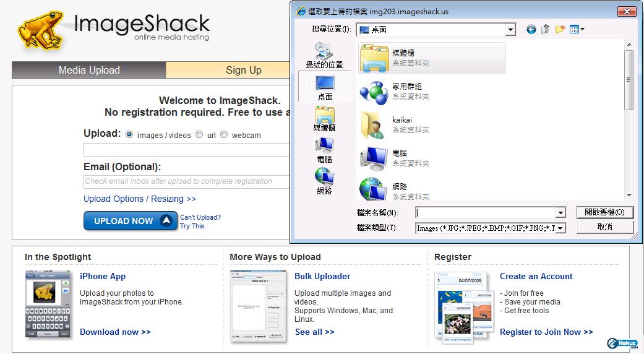Click the UPLOAD NOW button
Viewport: 644px width, 354px height.
[130, 221]
